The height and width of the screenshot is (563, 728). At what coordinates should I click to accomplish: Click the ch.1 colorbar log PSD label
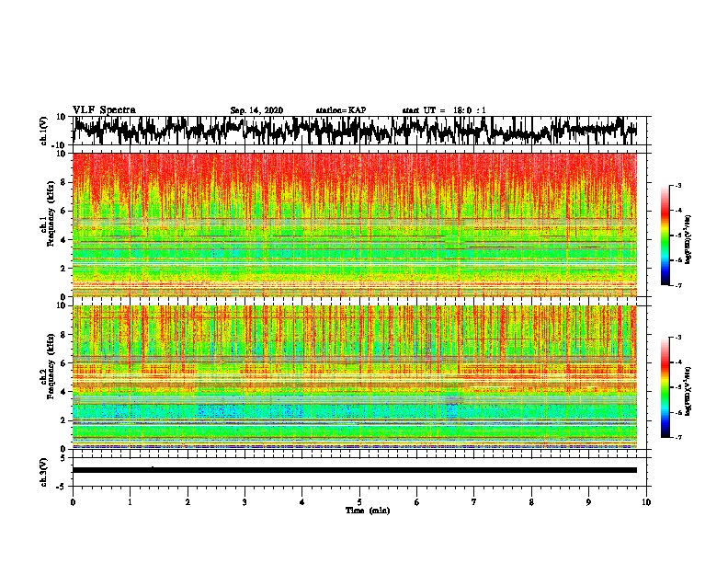pos(688,240)
